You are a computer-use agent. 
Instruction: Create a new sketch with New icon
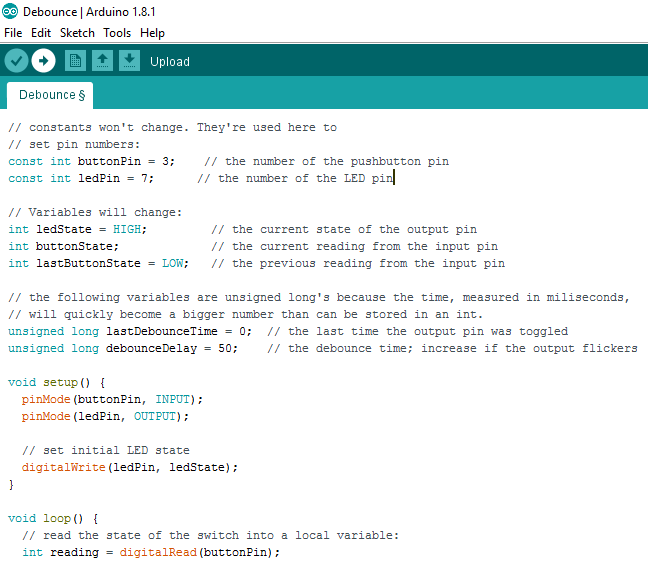75,61
